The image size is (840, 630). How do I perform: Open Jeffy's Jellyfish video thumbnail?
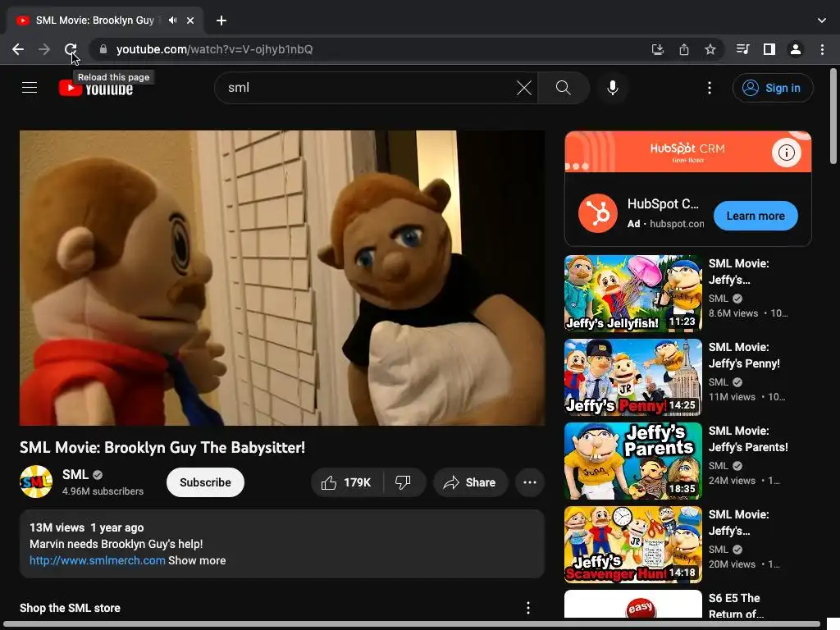(632, 293)
